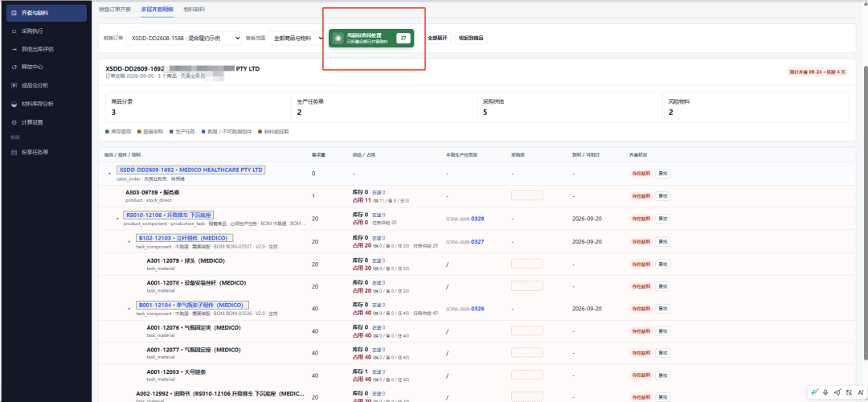
Task: Open the RS010-12106 product link
Action: (x=169, y=215)
